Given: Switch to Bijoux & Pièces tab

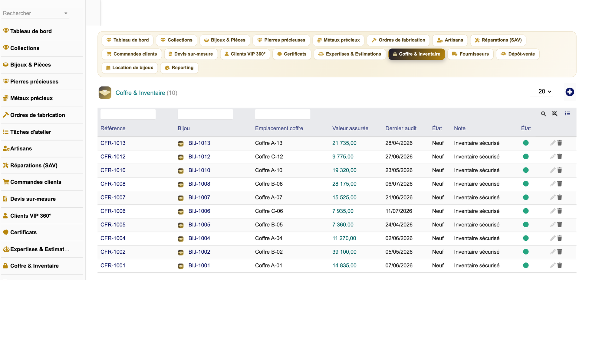Looking at the screenshot, I should (225, 40).
